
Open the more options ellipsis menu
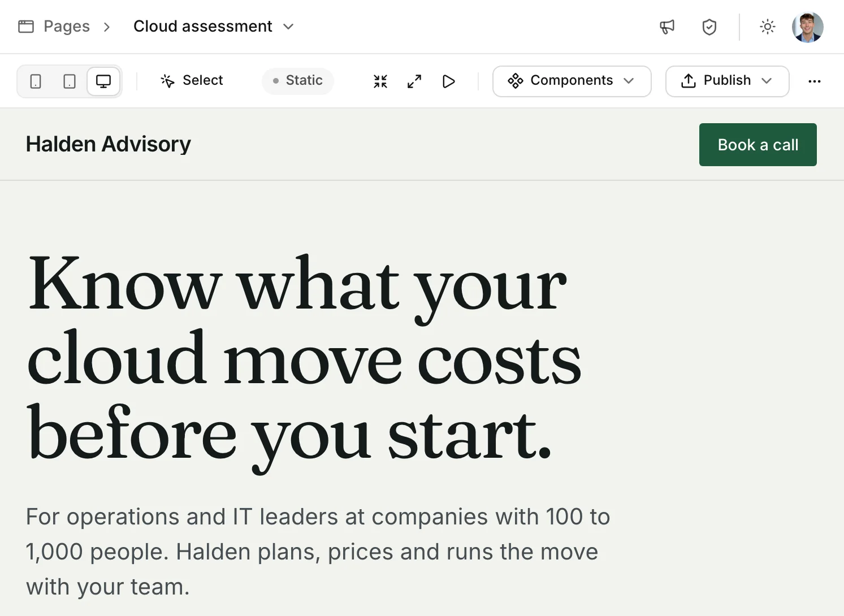pyautogui.click(x=815, y=81)
